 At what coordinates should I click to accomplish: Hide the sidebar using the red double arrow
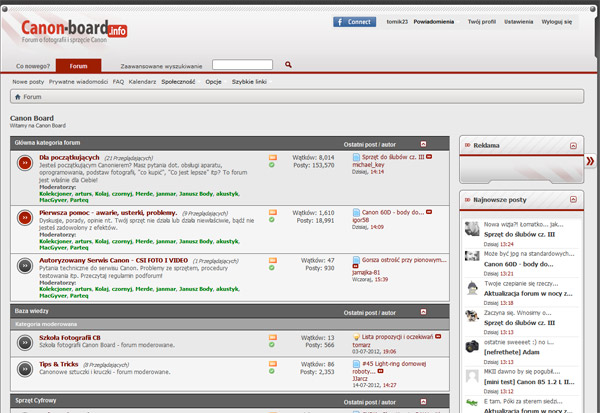click(590, 161)
